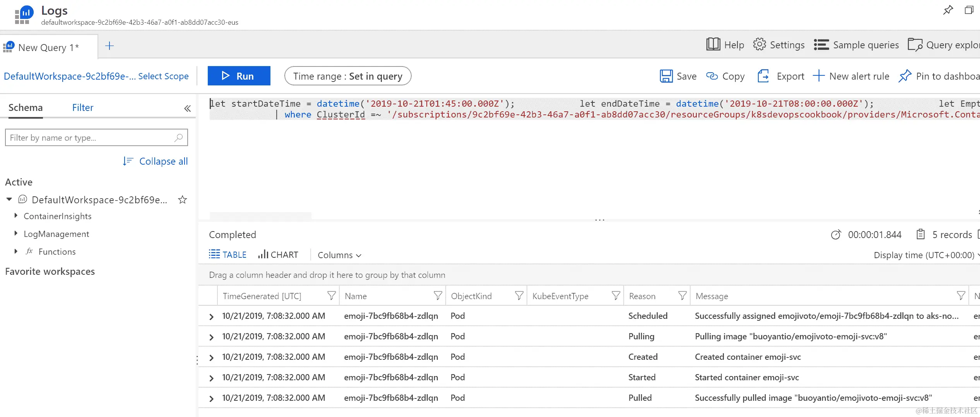Open the Columns dropdown
This screenshot has width=980, height=417.
(339, 255)
